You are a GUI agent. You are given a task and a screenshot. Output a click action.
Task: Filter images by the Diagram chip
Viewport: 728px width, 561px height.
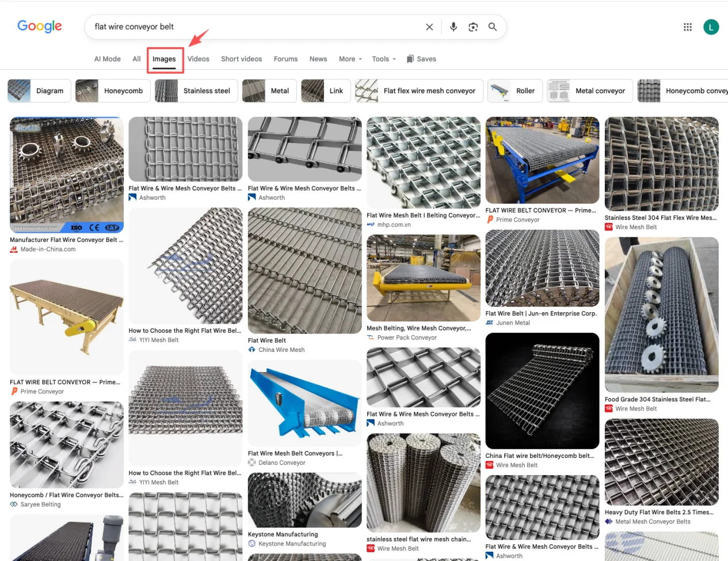pos(39,91)
